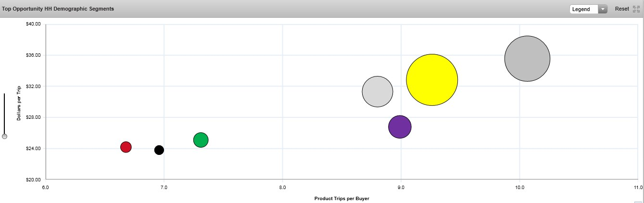Click the expand-to-fullscreen arrows icon
The image size is (644, 203).
coord(636,9)
